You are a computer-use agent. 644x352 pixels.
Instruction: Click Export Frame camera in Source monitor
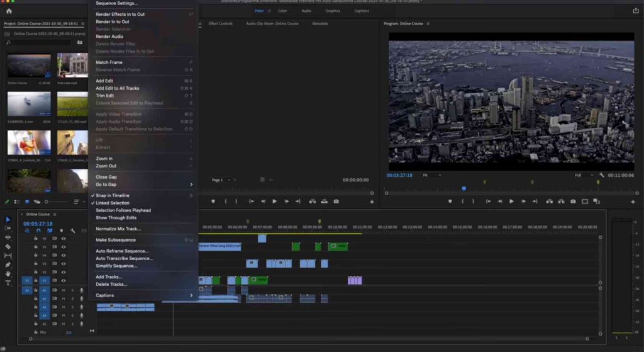tap(336, 202)
